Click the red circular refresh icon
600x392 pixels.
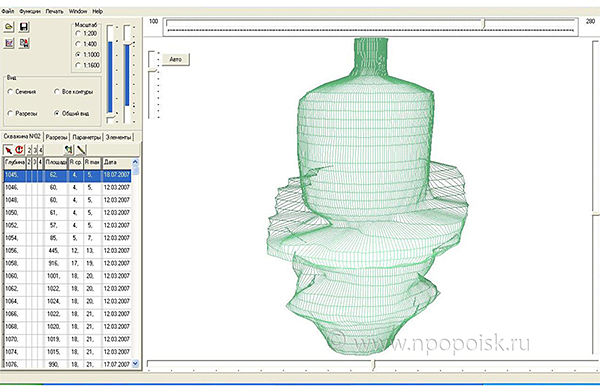[19, 150]
